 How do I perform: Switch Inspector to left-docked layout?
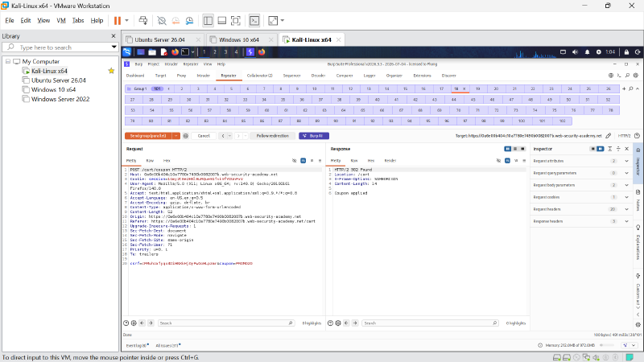pyautogui.click(x=592, y=149)
